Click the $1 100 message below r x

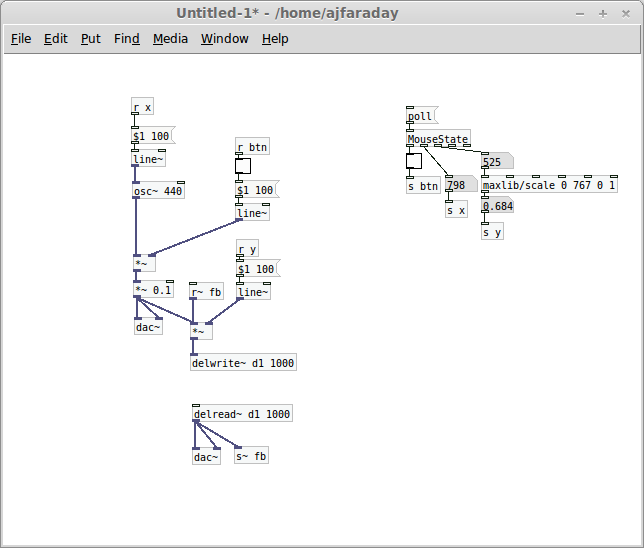click(153, 136)
